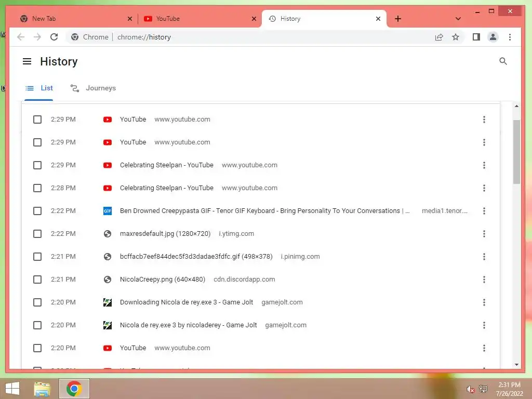Open the 2:29 PM Celebrating Steelpan - YouTube link

pyautogui.click(x=167, y=165)
